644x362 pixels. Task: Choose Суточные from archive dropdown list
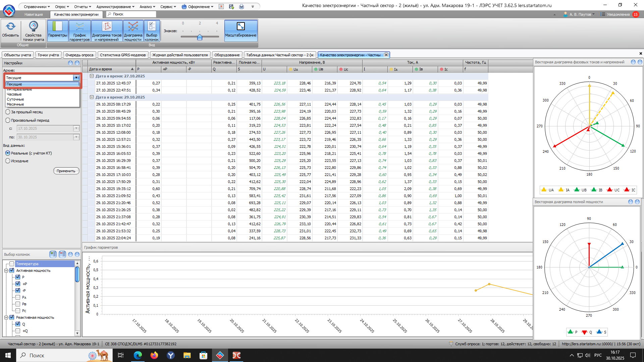(x=15, y=99)
